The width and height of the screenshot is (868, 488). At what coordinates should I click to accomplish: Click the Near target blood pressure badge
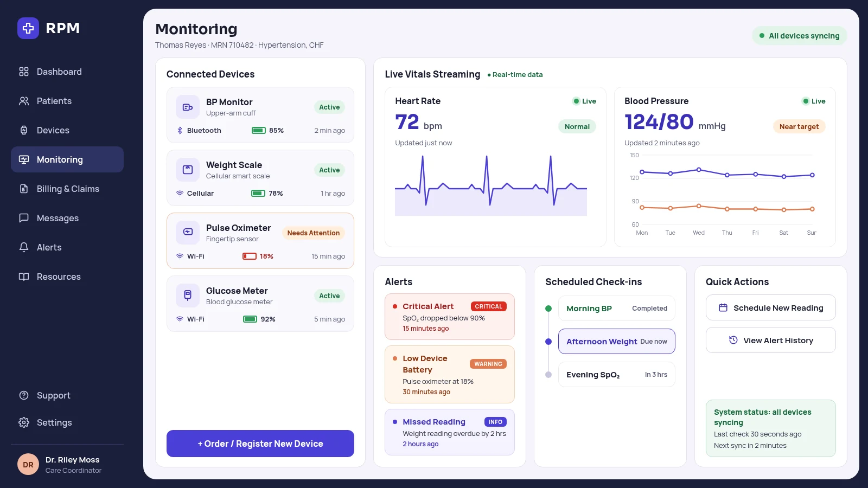click(799, 127)
